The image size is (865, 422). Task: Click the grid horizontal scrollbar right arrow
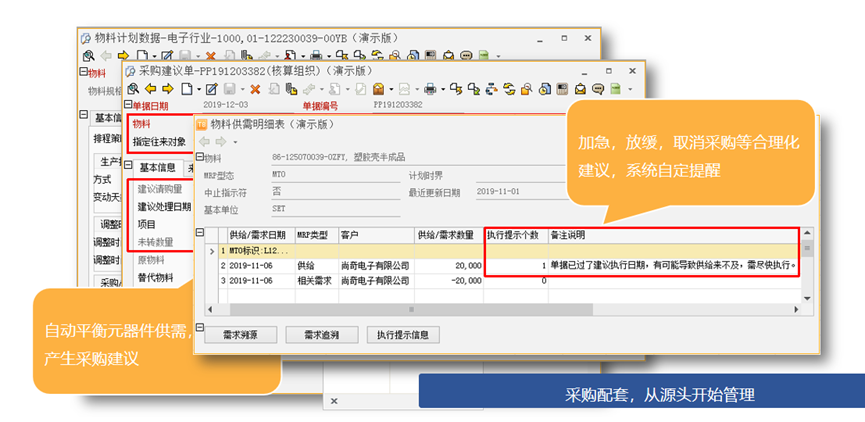(795, 310)
